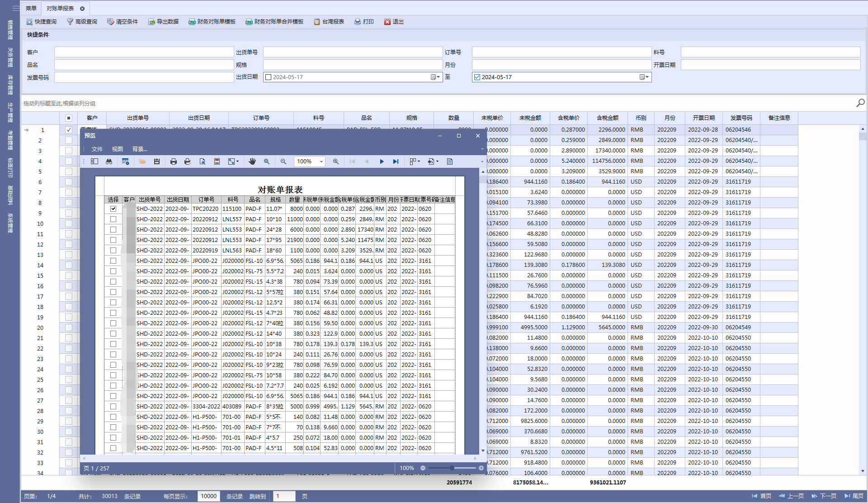This screenshot has width=868, height=503.
Task: Click the zoom in icon in preview toolbar
Action: point(336,161)
